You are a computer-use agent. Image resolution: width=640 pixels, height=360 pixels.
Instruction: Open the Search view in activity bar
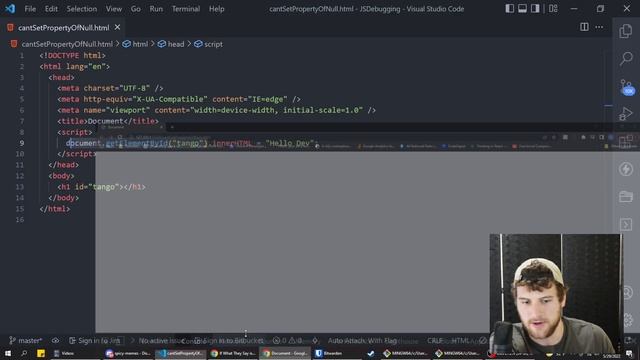pos(626,58)
